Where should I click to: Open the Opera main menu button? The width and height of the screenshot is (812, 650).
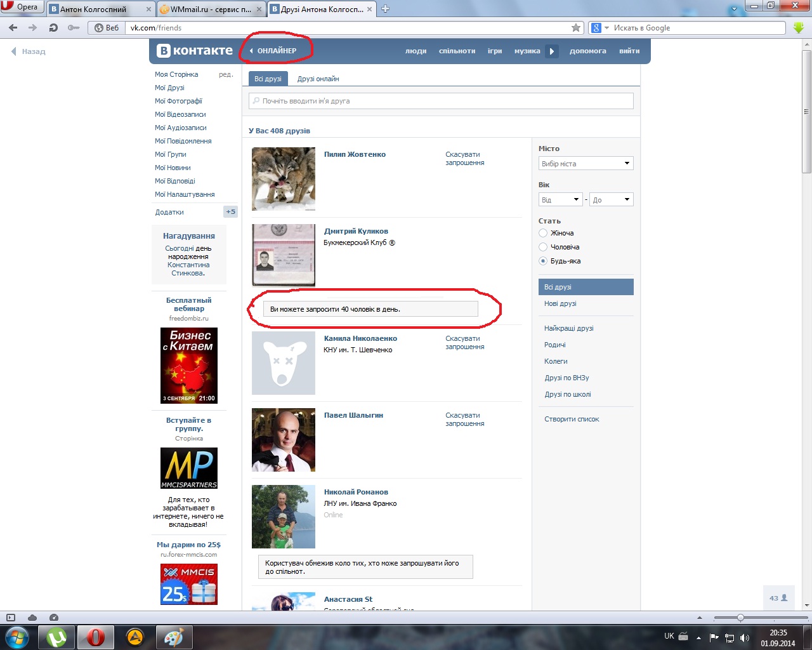click(x=23, y=7)
